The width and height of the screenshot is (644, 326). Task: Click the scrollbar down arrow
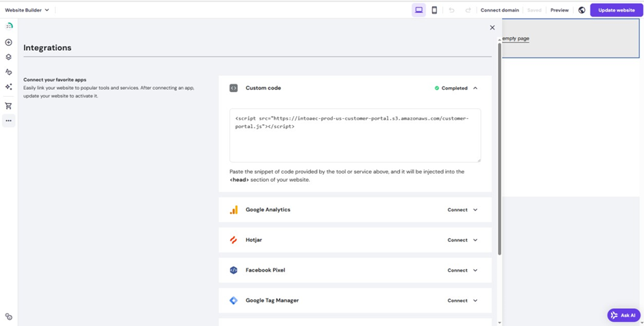499,323
